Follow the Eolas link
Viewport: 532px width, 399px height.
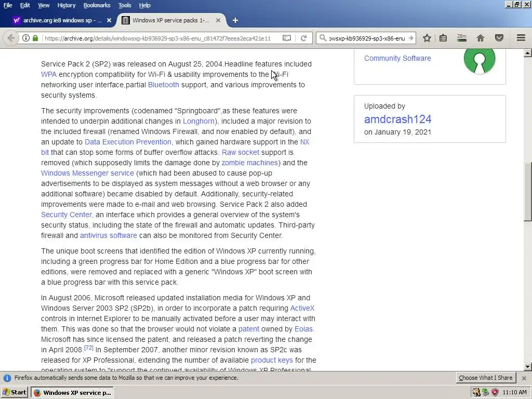(x=304, y=329)
